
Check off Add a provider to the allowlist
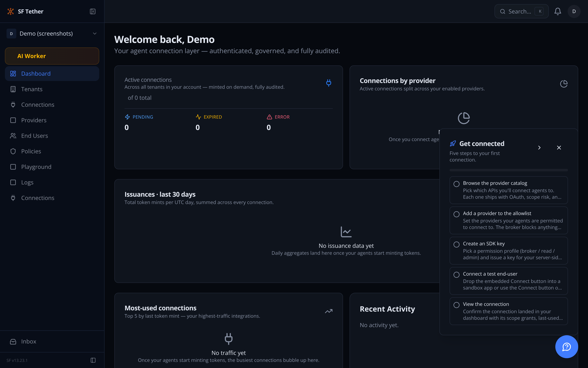(457, 214)
